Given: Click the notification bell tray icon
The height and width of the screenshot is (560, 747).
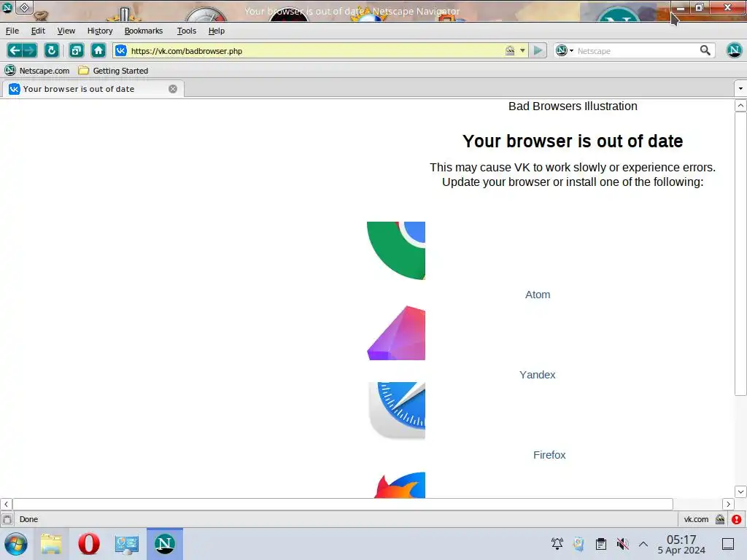Looking at the screenshot, I should pos(557,544).
